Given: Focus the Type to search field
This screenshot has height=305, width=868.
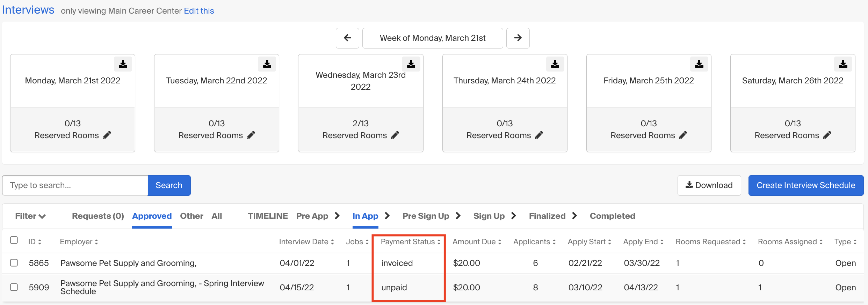Looking at the screenshot, I should [x=75, y=185].
